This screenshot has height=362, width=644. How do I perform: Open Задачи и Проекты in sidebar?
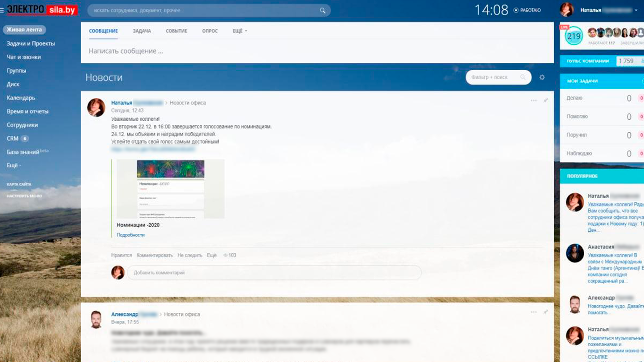tap(31, 44)
